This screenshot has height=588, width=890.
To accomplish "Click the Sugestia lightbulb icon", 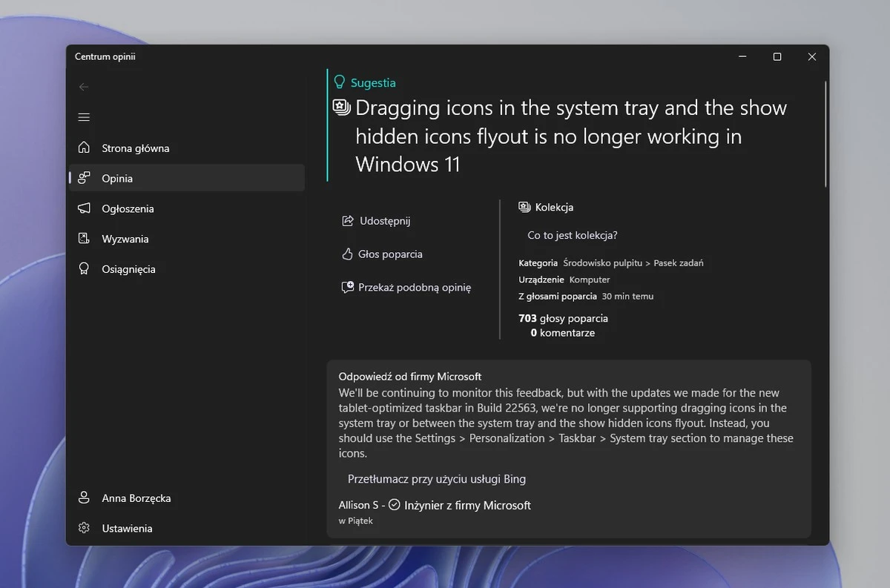I will (340, 82).
